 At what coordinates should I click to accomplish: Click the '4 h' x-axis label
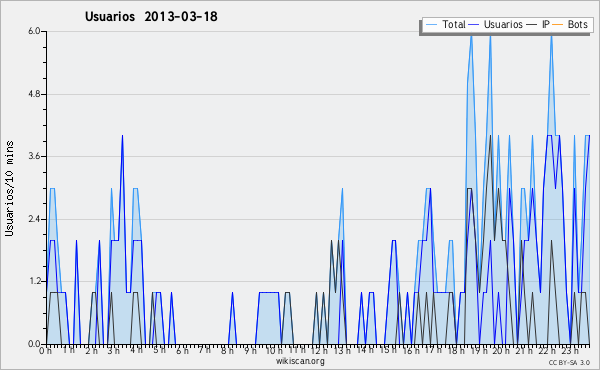tap(136, 350)
